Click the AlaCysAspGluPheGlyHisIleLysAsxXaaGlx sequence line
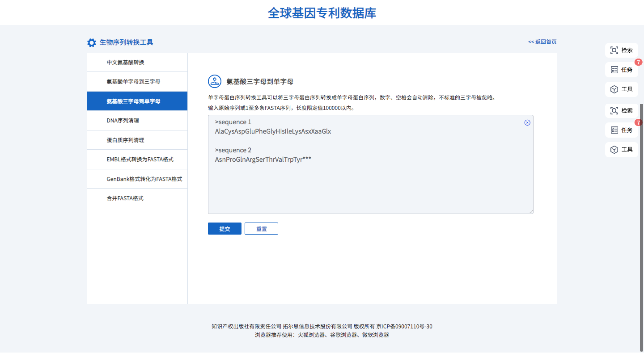 [x=273, y=131]
